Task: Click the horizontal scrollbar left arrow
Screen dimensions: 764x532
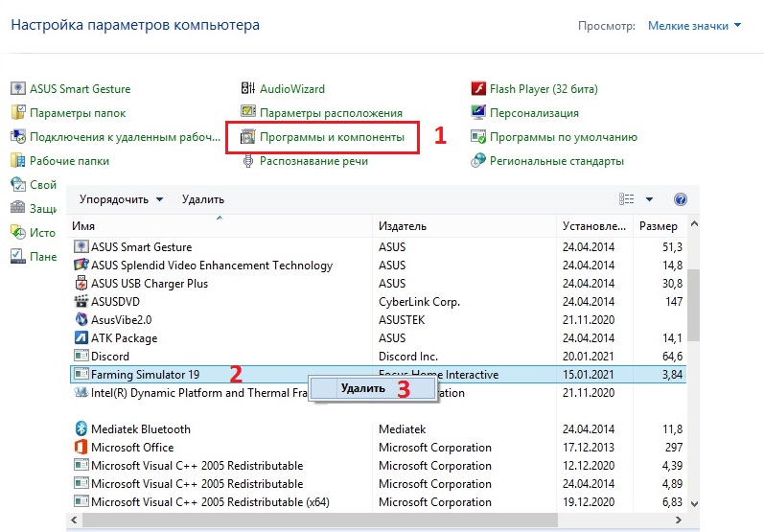Action: coord(74,520)
